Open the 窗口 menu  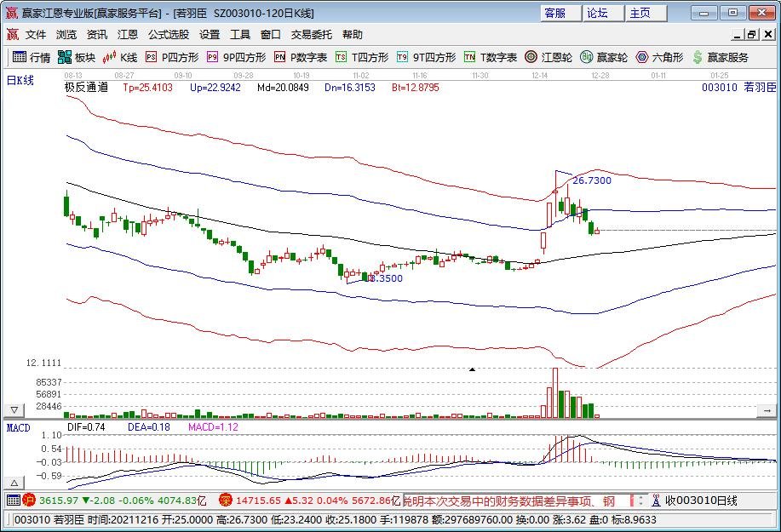271,34
